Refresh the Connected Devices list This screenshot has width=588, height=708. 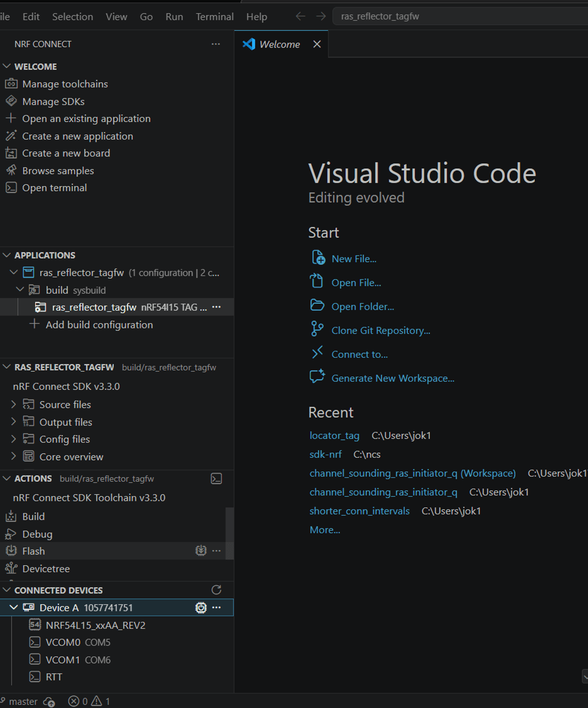point(216,590)
